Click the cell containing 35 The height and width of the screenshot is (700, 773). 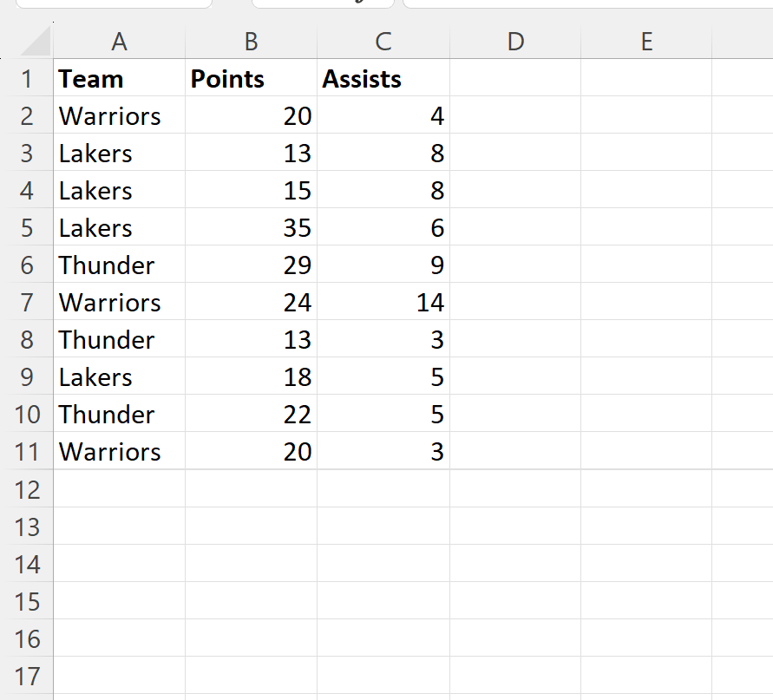point(251,228)
